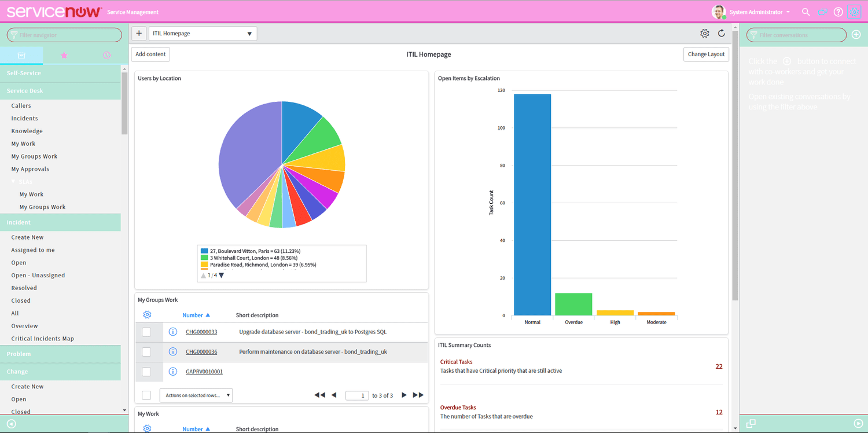The height and width of the screenshot is (433, 868).
Task: Open the search magnifier in the header
Action: [806, 12]
